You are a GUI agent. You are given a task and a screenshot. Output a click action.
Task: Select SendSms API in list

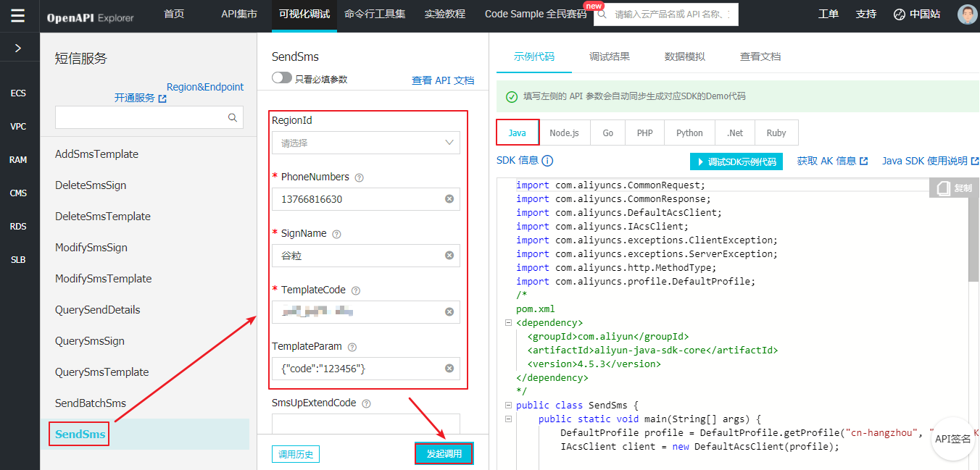point(80,435)
